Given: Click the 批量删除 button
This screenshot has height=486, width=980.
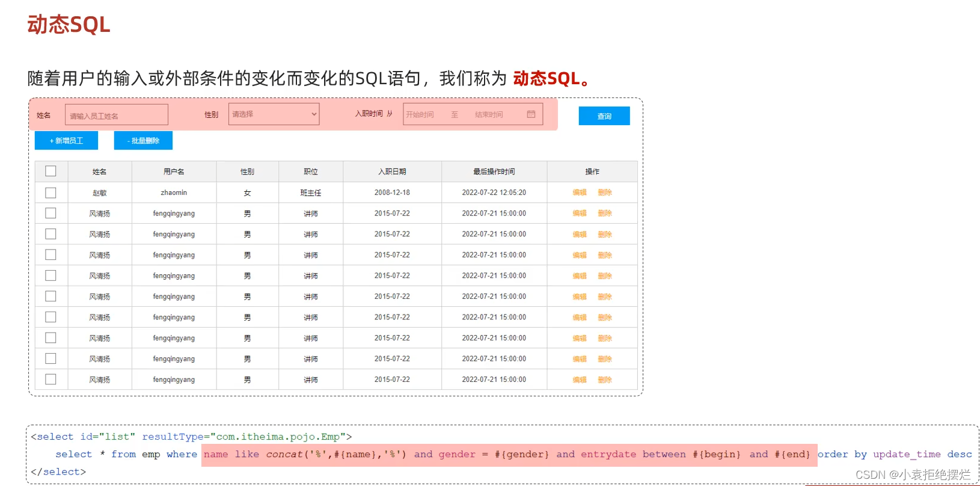Looking at the screenshot, I should tap(143, 140).
